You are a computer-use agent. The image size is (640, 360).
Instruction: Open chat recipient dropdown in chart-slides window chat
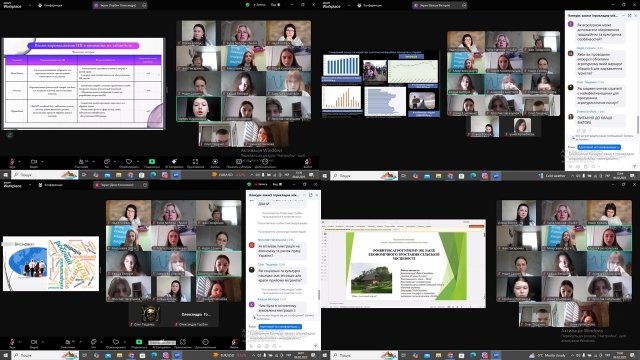599,147
